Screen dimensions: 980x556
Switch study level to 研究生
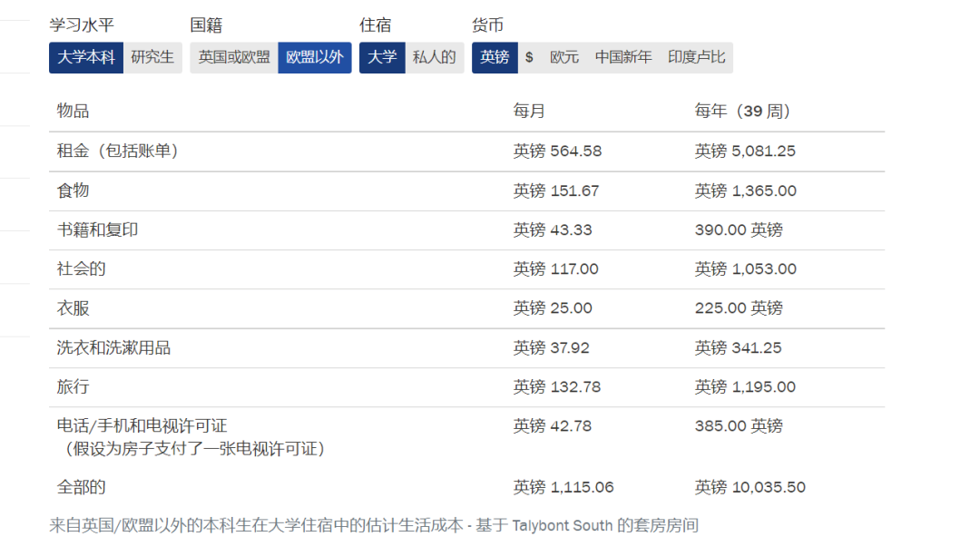coord(152,57)
